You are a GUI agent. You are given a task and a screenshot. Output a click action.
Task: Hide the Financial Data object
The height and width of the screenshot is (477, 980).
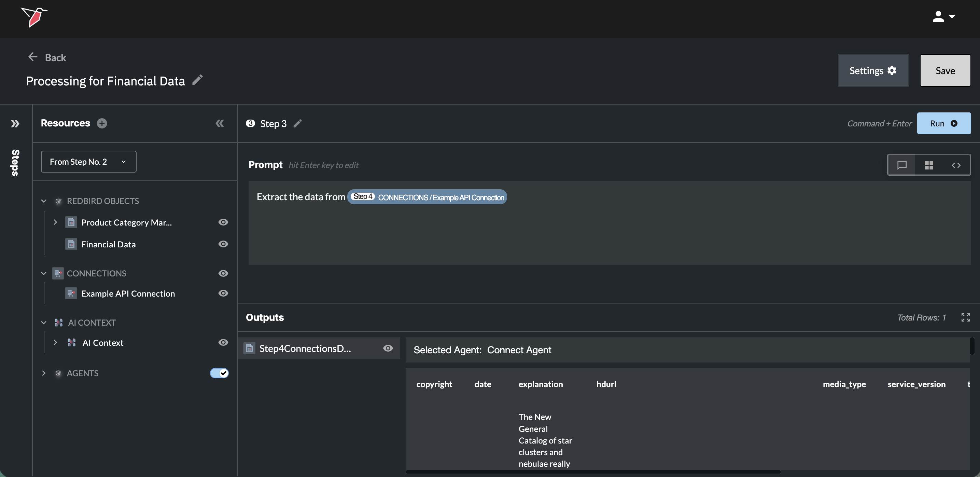(223, 244)
